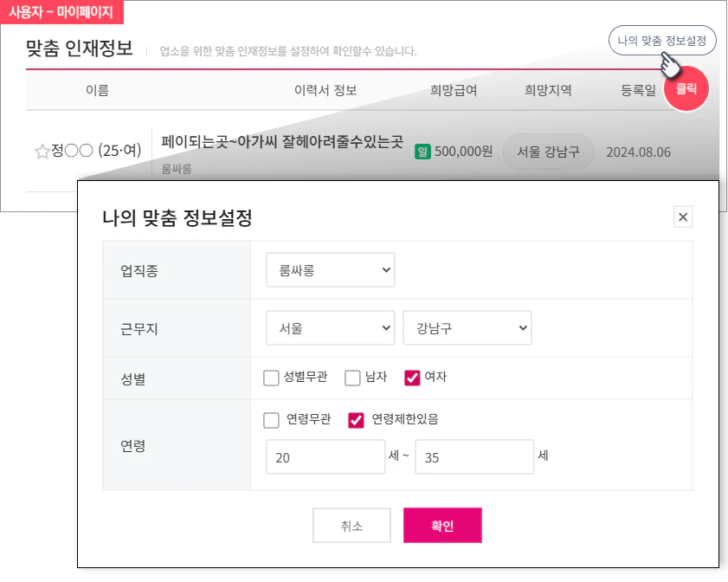Click the 취소 cancel button
This screenshot has height=582, width=728.
(351, 525)
